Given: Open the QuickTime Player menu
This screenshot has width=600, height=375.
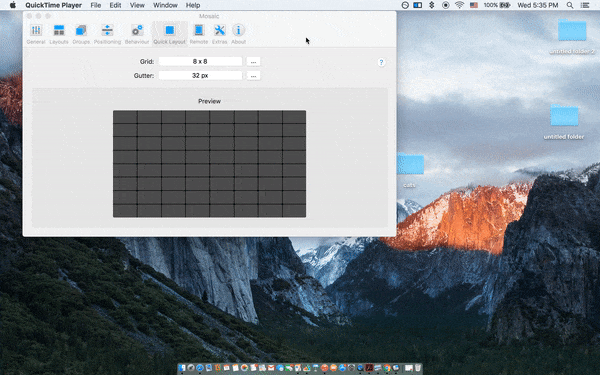Looking at the screenshot, I should pos(54,5).
